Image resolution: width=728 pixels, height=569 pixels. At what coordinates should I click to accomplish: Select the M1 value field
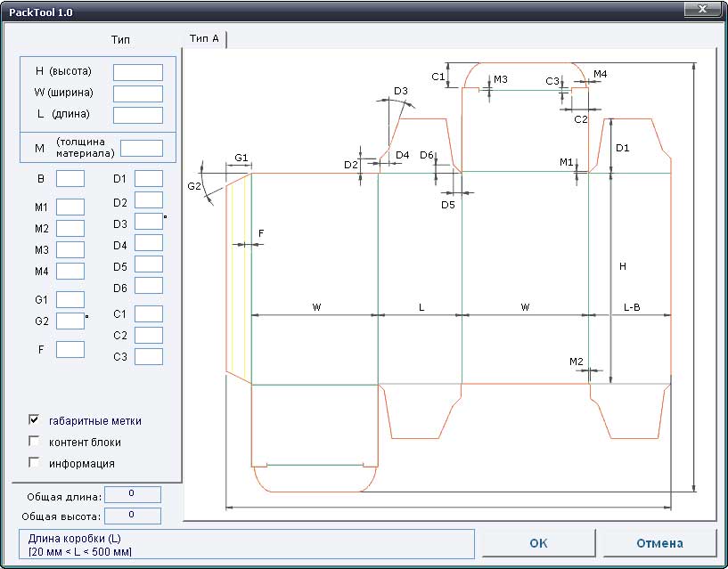coord(70,207)
